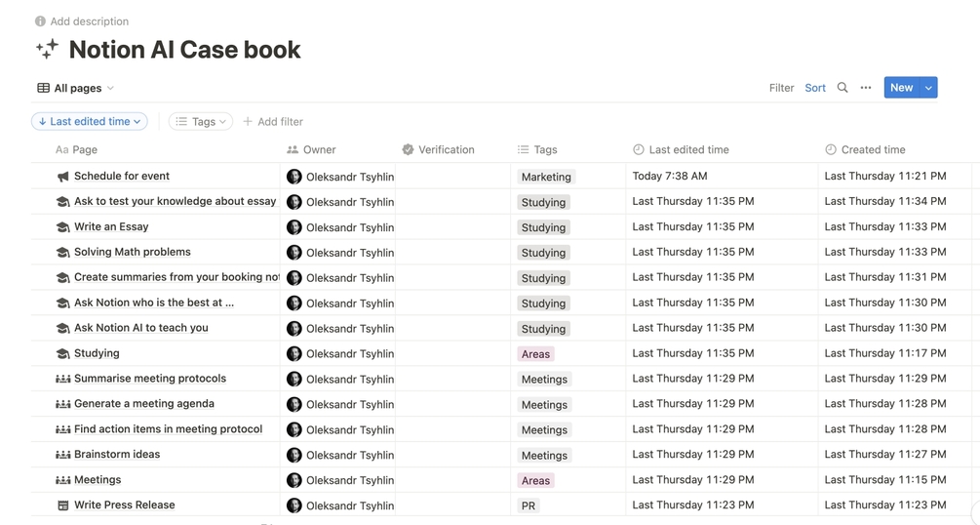
Task: Open the three-dot view options menu
Action: point(866,88)
